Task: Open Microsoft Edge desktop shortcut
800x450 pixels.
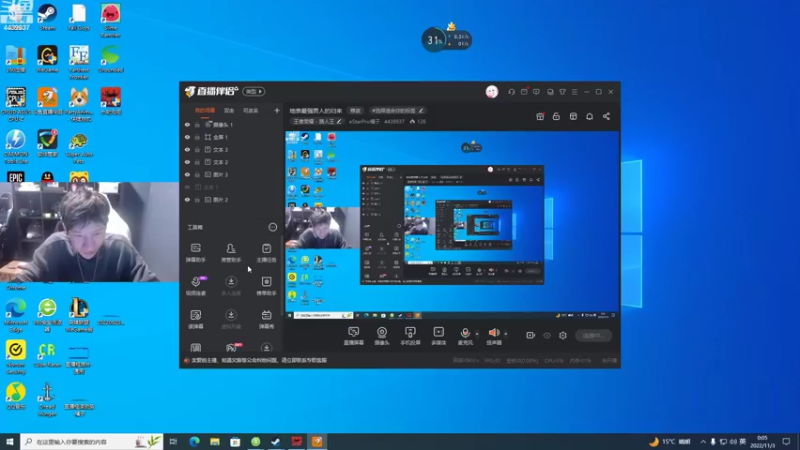Action: tap(16, 315)
